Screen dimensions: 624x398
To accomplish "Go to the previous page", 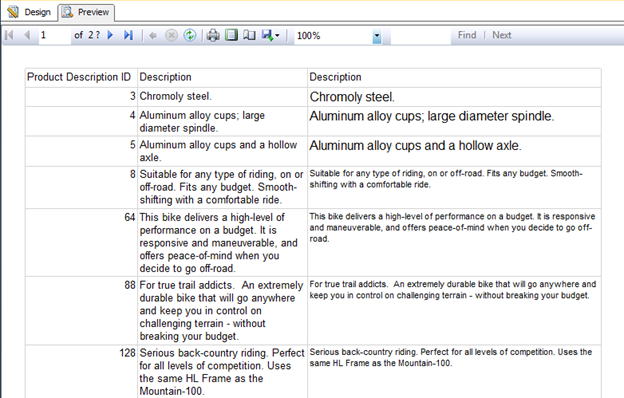I will tap(27, 35).
